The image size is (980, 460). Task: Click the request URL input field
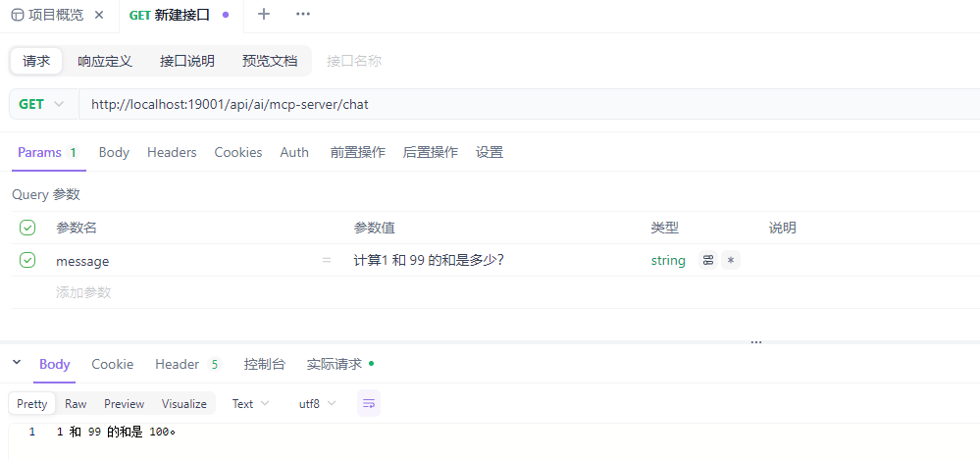click(x=490, y=104)
